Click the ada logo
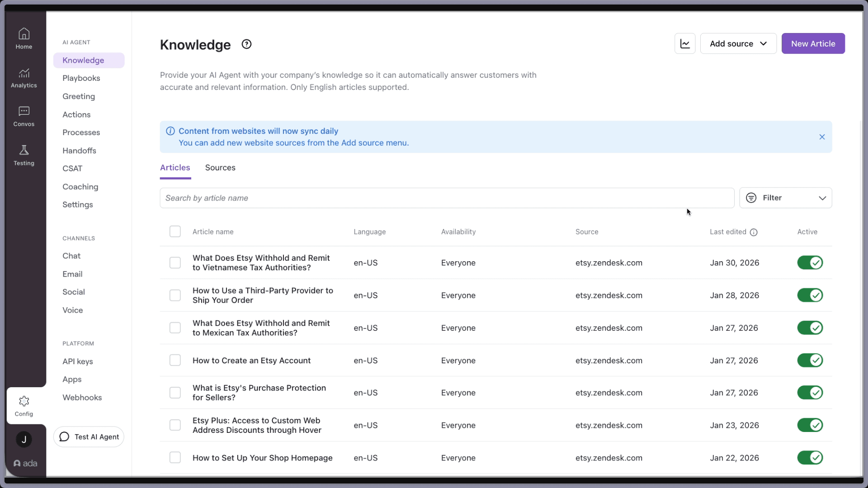Screen dimensions: 868x488 25,463
